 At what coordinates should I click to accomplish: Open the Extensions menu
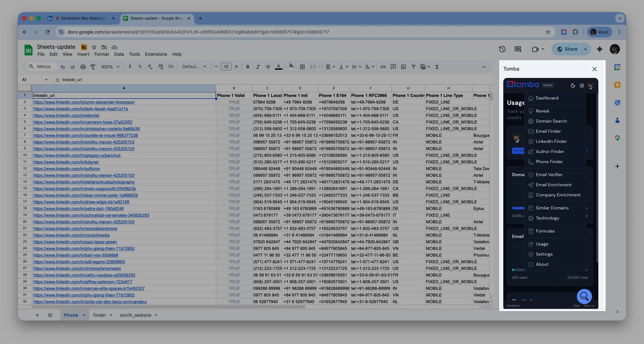[x=156, y=54]
